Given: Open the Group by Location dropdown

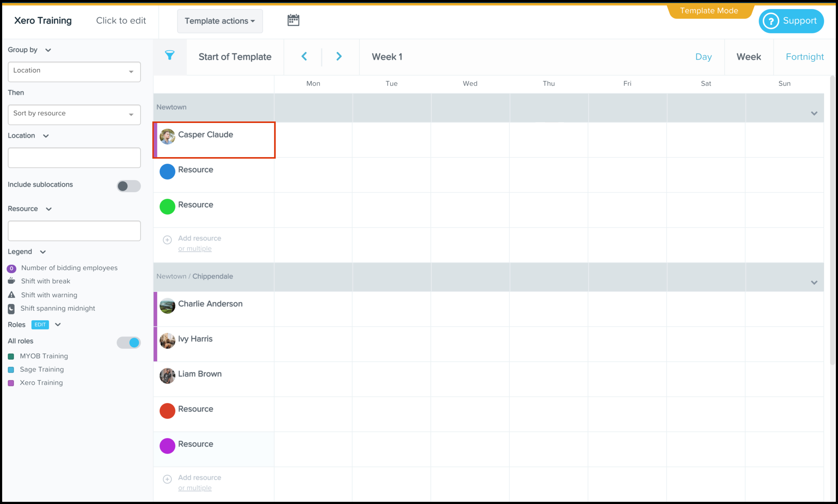Looking at the screenshot, I should pos(74,71).
